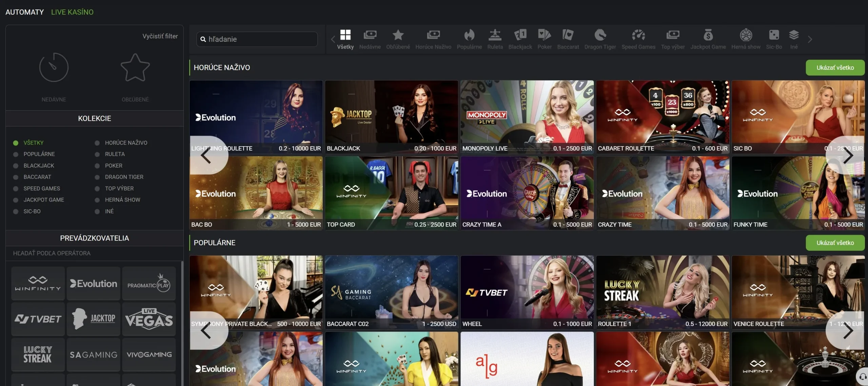Click the Vyčistiť filter link
This screenshot has width=868, height=386.
coord(160,36)
